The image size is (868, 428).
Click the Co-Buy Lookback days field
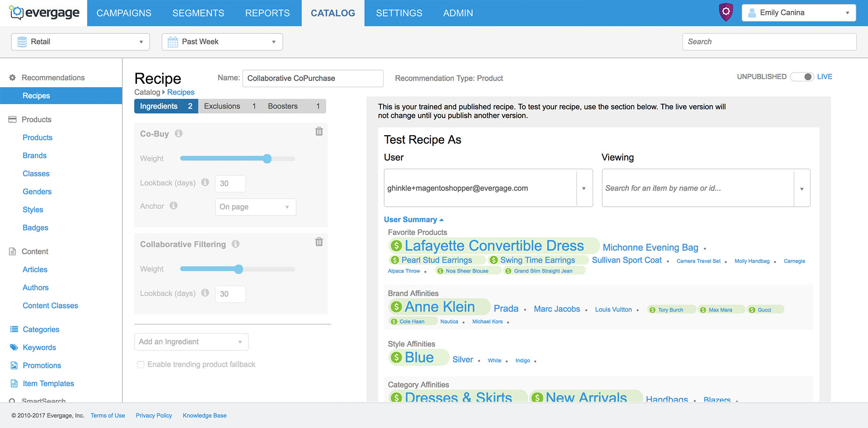230,184
